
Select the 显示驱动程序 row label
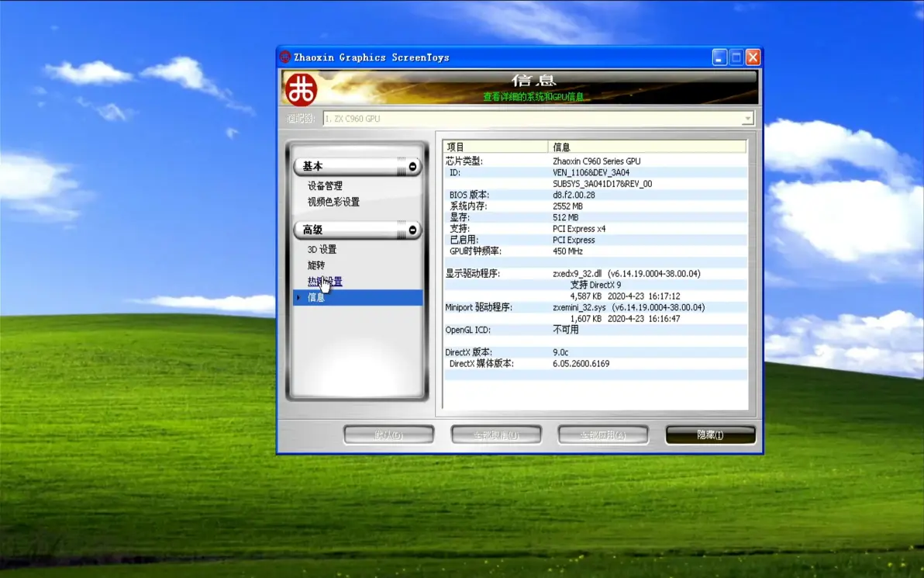click(472, 273)
